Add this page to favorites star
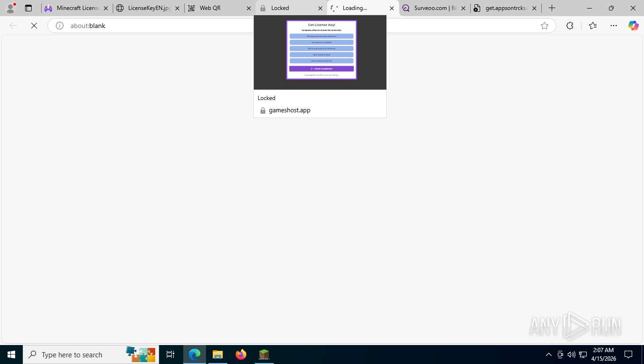Image resolution: width=644 pixels, height=364 pixels. [545, 26]
